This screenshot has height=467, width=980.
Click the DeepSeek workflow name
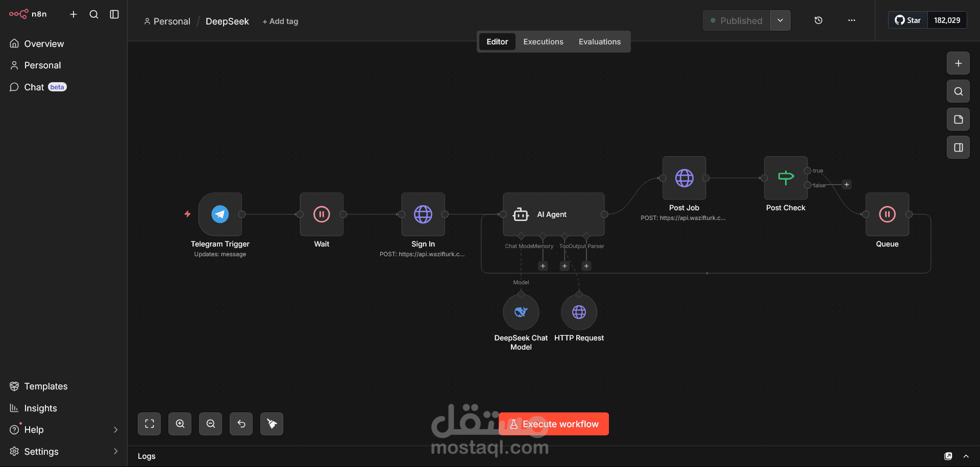[227, 21]
